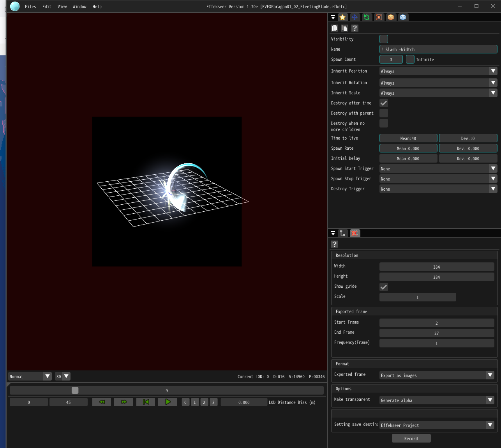Select LOD level 0 button
This screenshot has width=501, height=448.
click(185, 402)
